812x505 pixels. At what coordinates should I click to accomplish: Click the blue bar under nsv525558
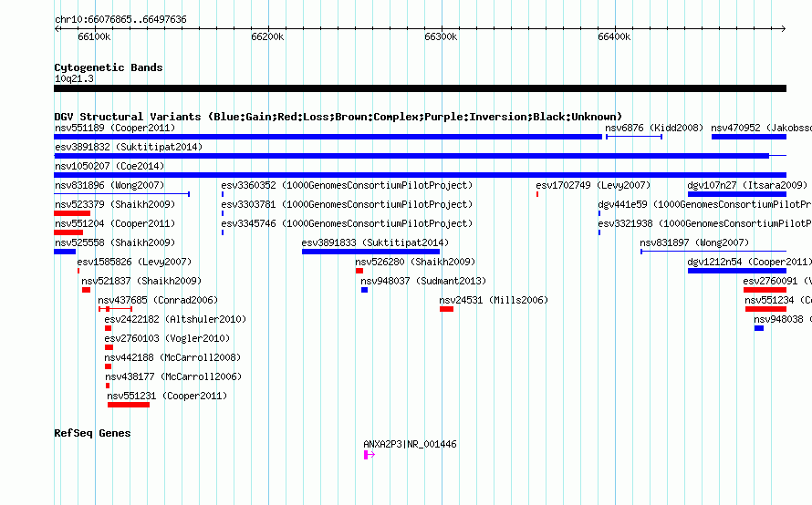point(65,252)
